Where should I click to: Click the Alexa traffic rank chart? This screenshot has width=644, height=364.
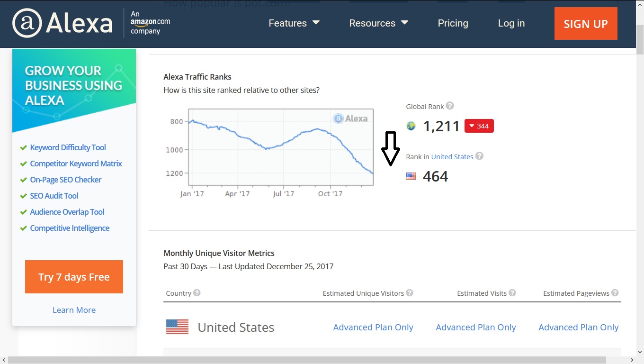click(x=281, y=147)
